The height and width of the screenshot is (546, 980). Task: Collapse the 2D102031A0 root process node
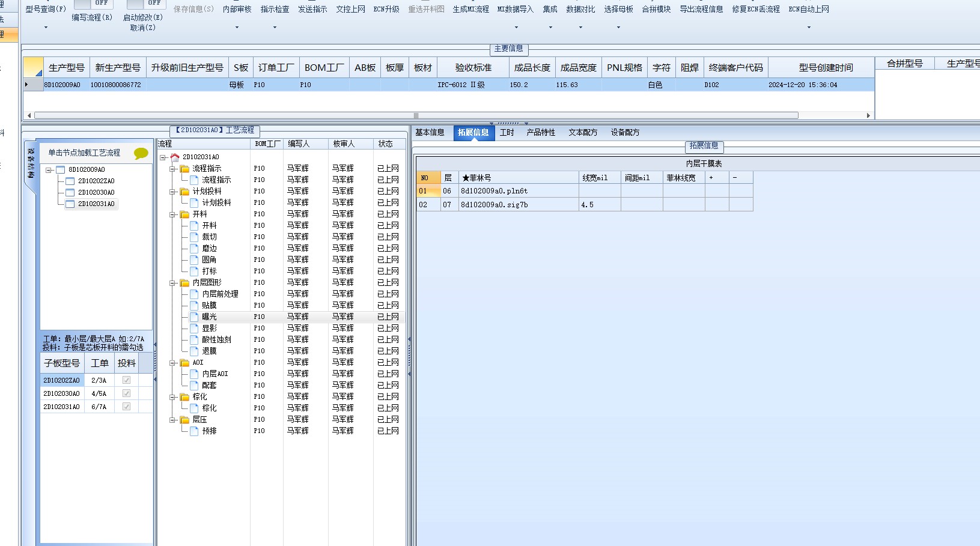click(162, 157)
